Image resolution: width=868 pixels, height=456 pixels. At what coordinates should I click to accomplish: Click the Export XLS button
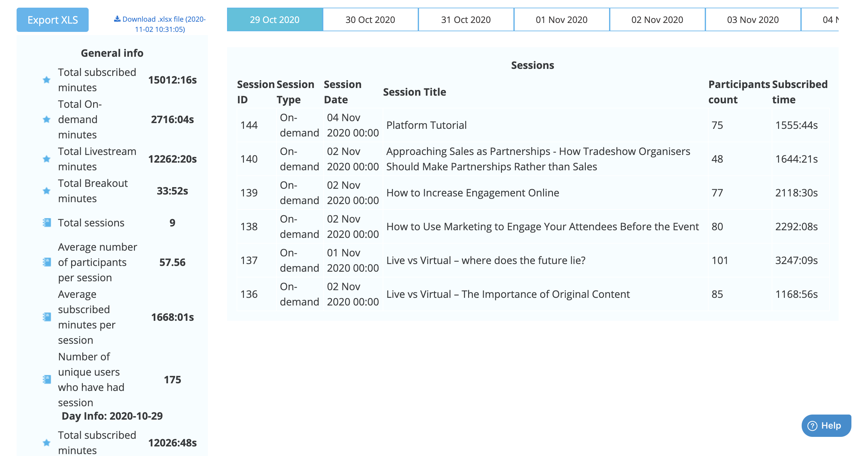point(53,20)
